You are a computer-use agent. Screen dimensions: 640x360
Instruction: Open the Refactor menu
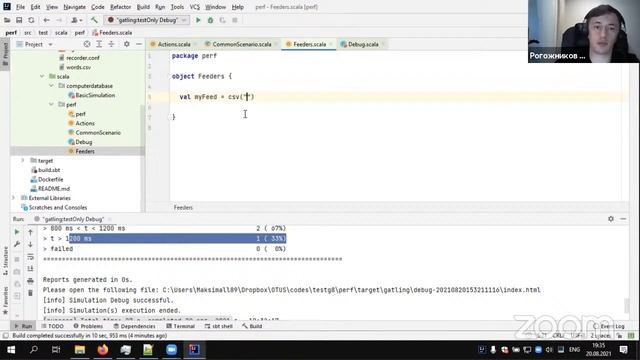point(120,7)
